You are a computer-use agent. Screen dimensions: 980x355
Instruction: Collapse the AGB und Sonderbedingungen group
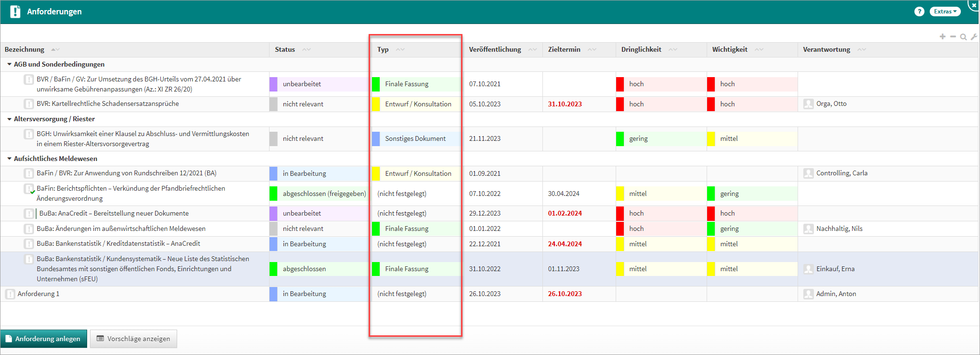[x=9, y=64]
